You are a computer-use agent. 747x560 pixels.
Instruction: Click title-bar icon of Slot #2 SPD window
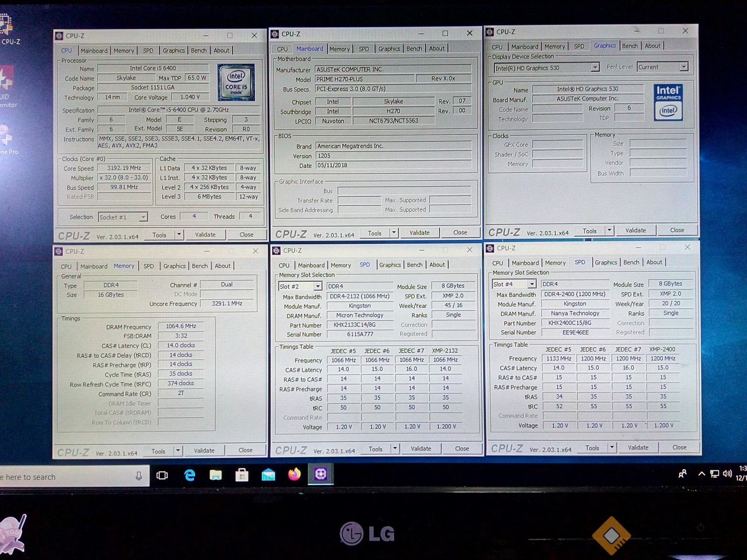pyautogui.click(x=276, y=251)
